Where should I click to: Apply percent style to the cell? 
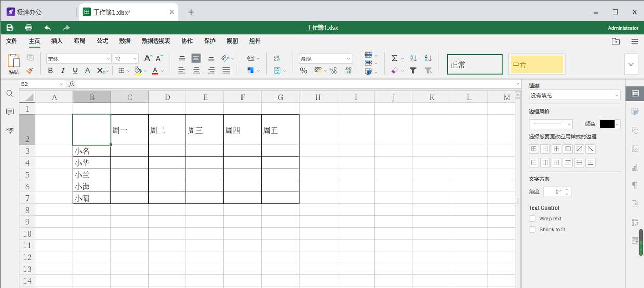(x=304, y=70)
